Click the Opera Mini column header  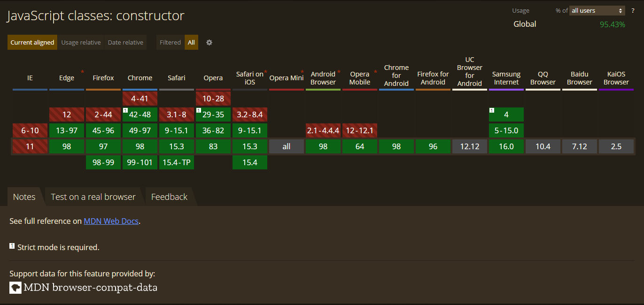click(x=287, y=78)
